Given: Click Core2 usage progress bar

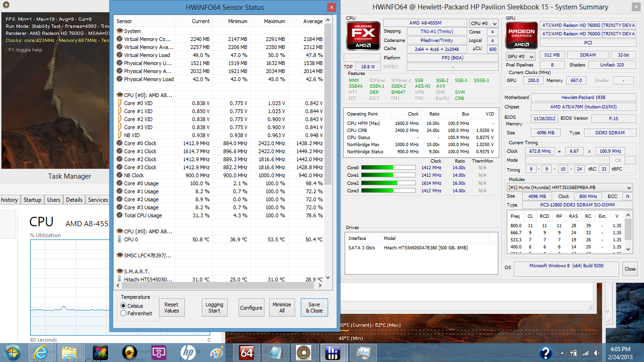Looking at the screenshot, I should tap(388, 183).
